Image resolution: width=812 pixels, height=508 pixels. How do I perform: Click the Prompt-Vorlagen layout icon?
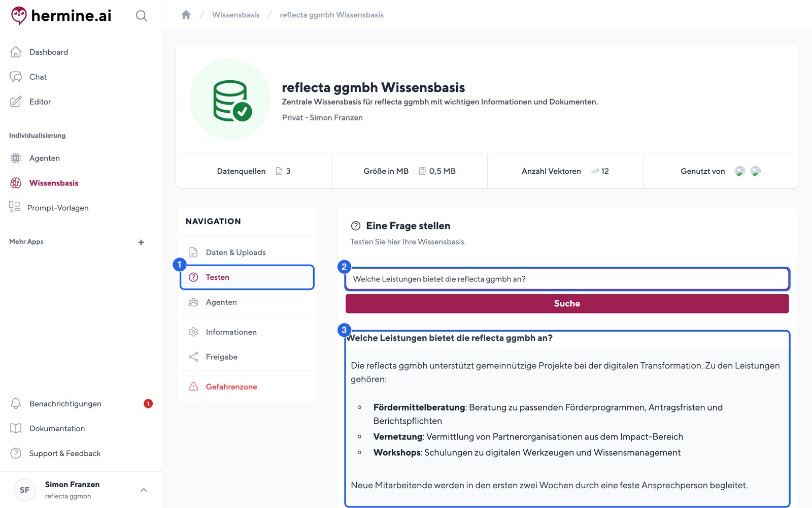point(15,207)
